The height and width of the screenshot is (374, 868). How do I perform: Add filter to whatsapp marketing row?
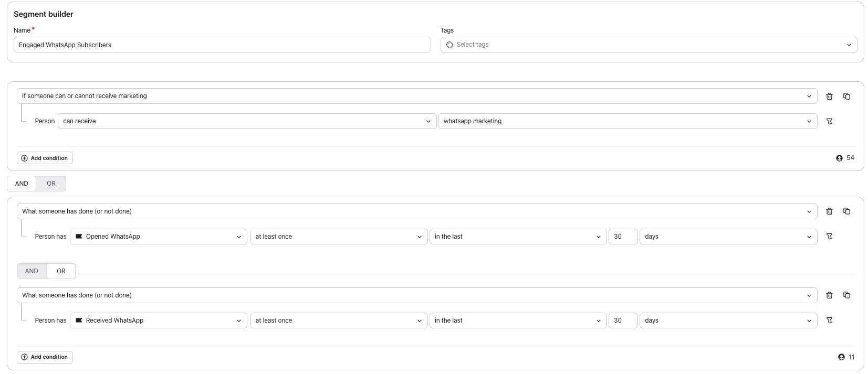point(829,121)
